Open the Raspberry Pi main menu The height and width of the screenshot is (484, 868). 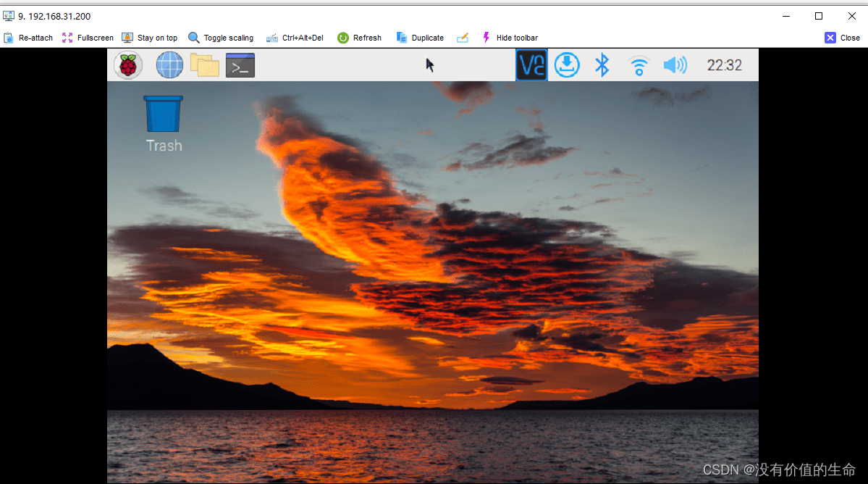click(x=128, y=65)
